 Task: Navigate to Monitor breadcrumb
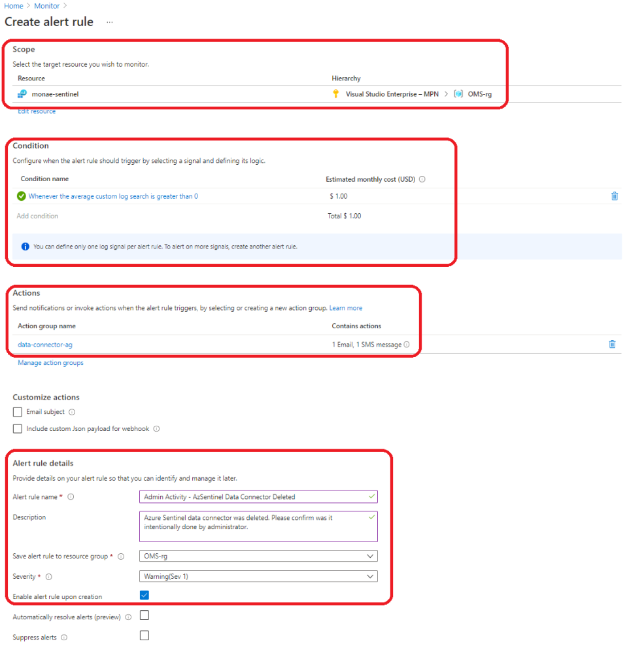(46, 6)
